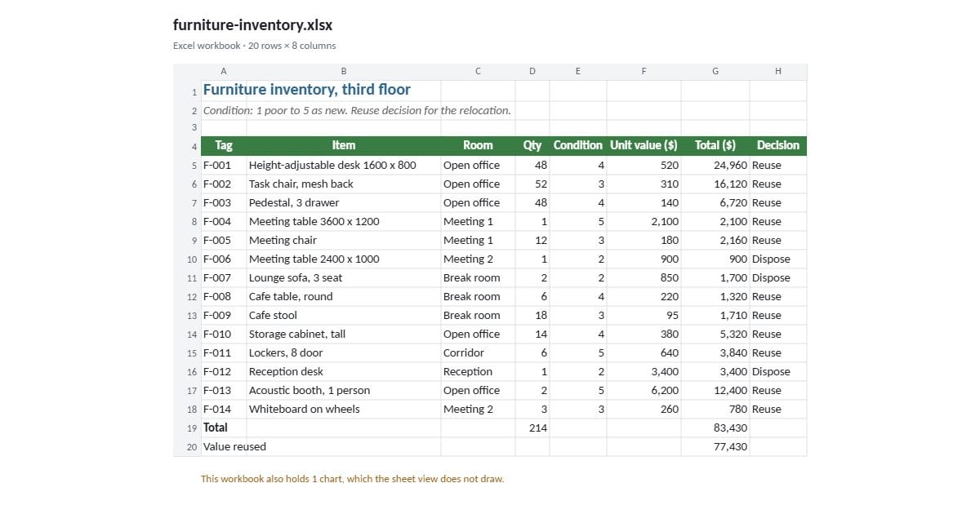Select the 12,400 total cell
Viewport: 980px width, 514px height.
(715, 390)
